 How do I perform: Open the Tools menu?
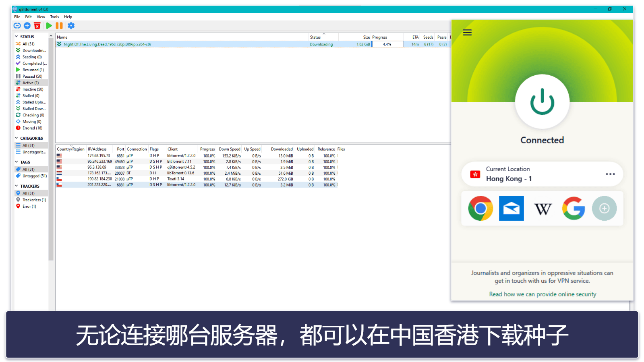pyautogui.click(x=54, y=17)
